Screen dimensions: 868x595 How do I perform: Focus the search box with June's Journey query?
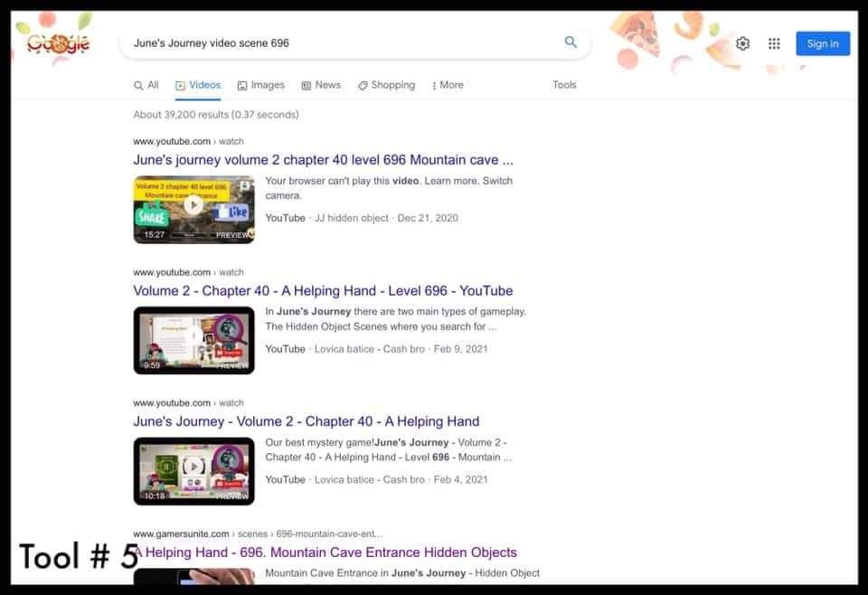354,43
